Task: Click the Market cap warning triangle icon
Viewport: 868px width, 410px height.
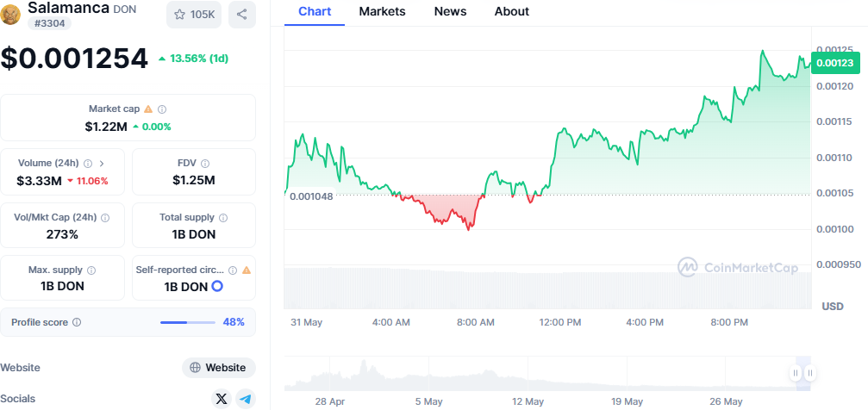Action: pos(148,109)
